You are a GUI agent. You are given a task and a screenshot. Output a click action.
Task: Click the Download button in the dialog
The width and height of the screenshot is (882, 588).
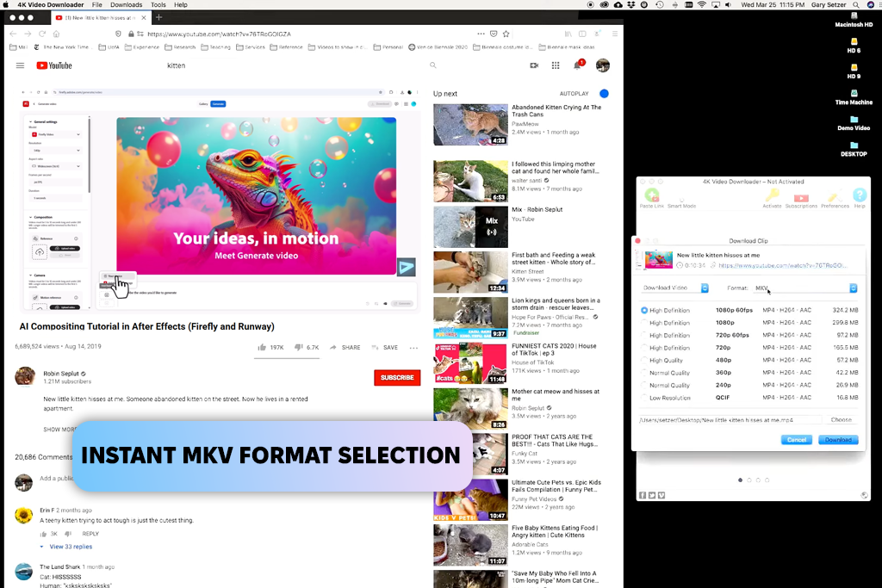[x=838, y=440]
